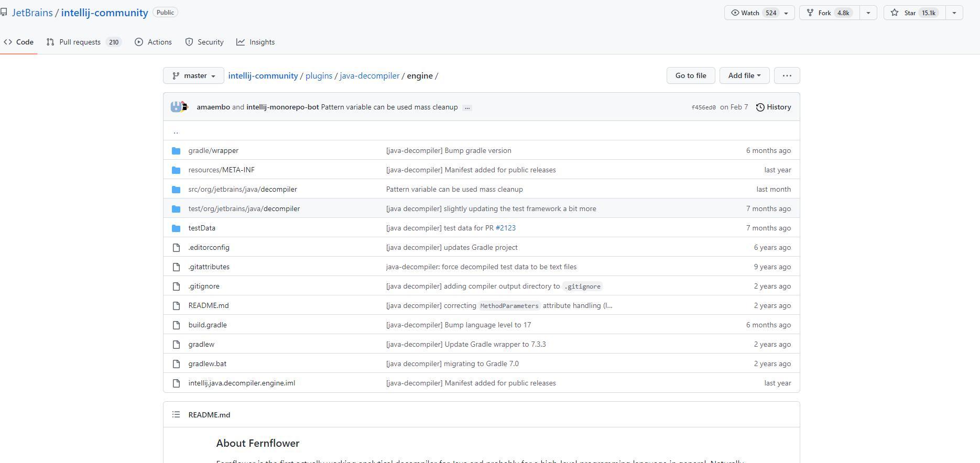
Task: Open 'Update Gradle wrapper to 7.3.3' commit
Action: (466, 344)
